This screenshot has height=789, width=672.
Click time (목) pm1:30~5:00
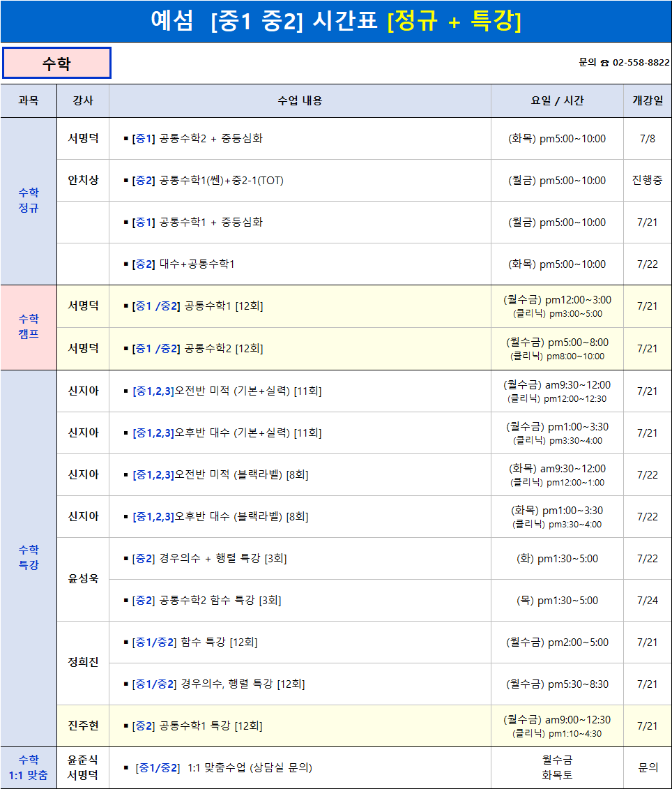[557, 600]
